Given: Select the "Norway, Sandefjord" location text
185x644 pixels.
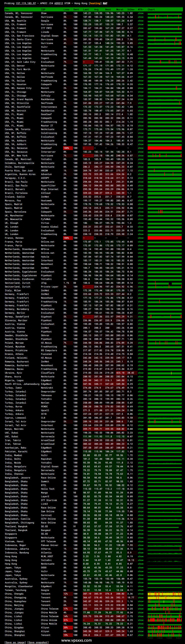Looking at the screenshot, I should 17,317.
